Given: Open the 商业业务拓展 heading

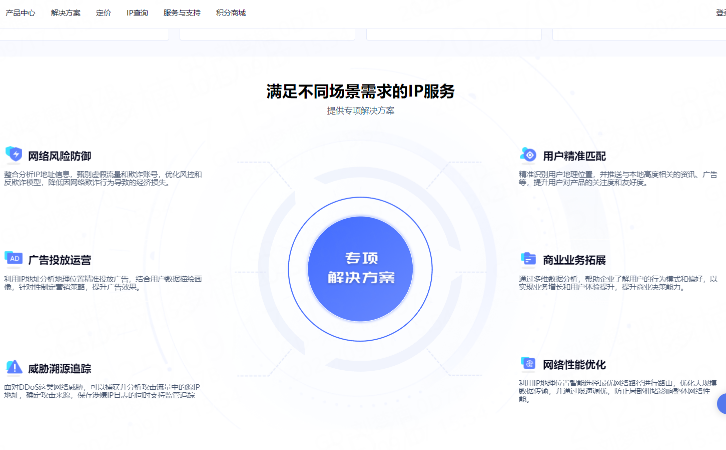Looking at the screenshot, I should (573, 260).
